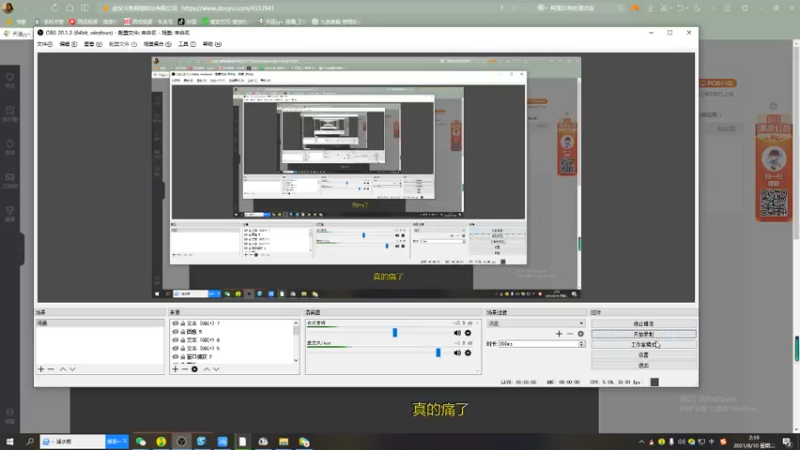
Task: Show hidden system tray icons chevron
Action: point(641,442)
